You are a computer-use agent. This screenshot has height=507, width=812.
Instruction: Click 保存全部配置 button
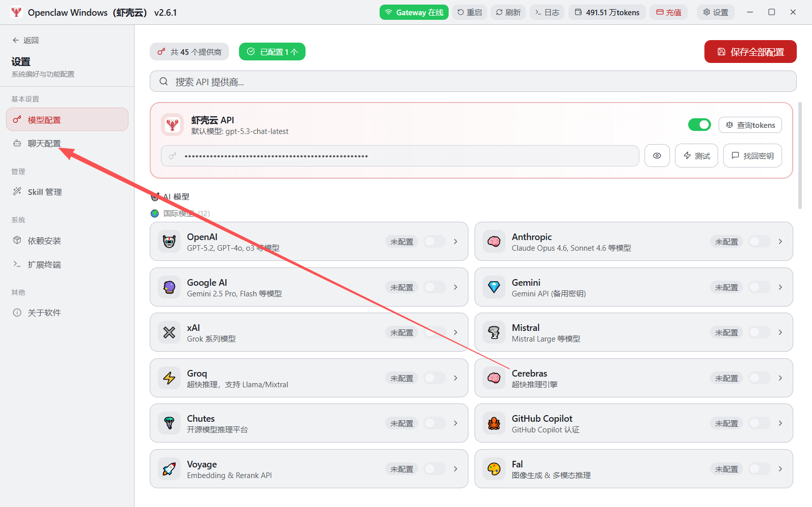(x=750, y=52)
